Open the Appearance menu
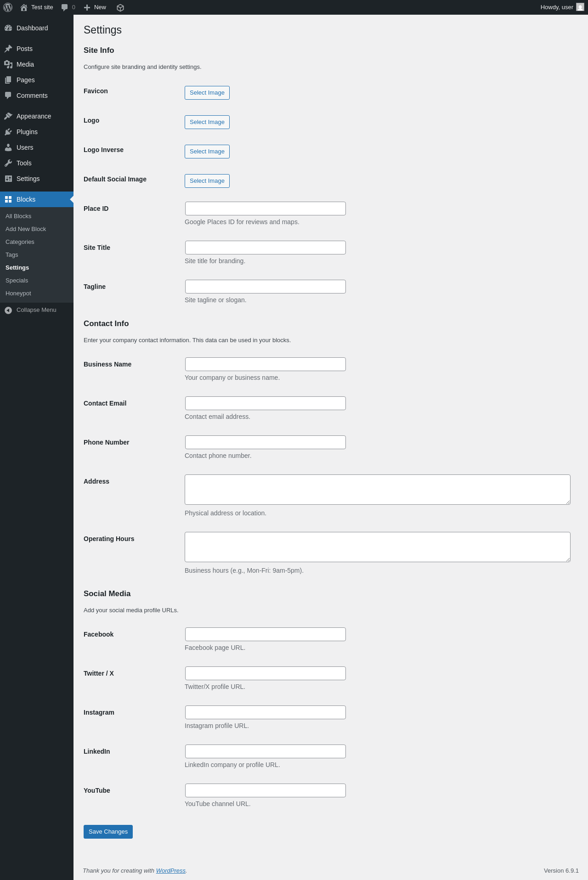The width and height of the screenshot is (588, 880). [37, 116]
